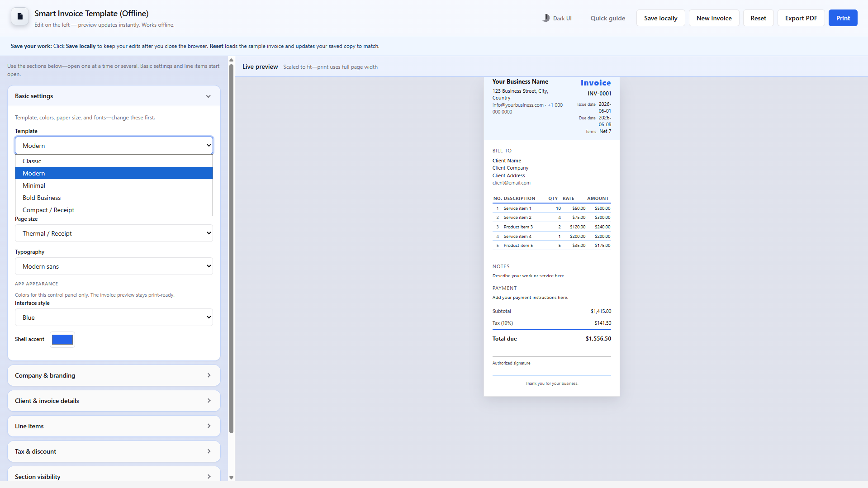Click the left panel scrollbar

[x=231, y=244]
